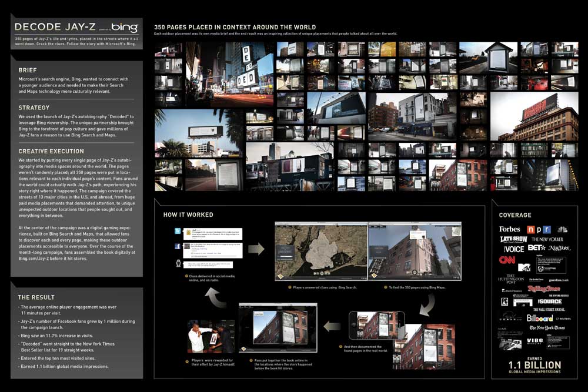The height and width of the screenshot is (392, 588).
Task: Click THE RESULT heading
Action: [x=36, y=297]
